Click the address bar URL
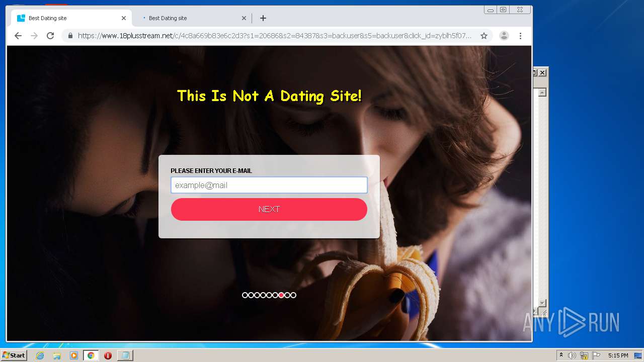644x362 pixels. [275, 36]
